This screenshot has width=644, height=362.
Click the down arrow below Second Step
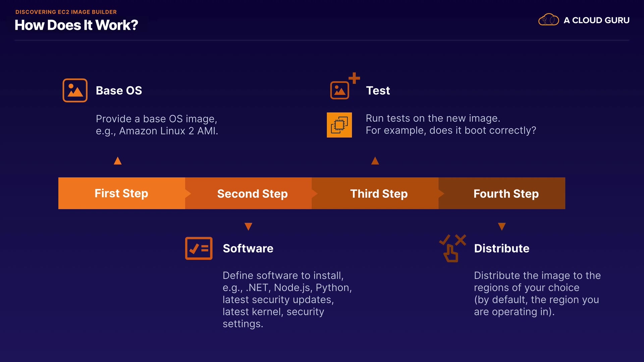tap(248, 227)
